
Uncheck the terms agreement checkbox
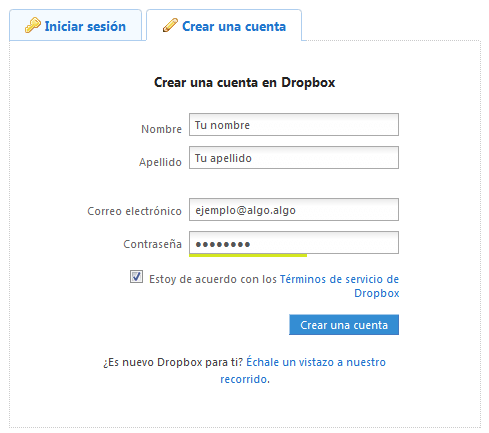pos(136,277)
